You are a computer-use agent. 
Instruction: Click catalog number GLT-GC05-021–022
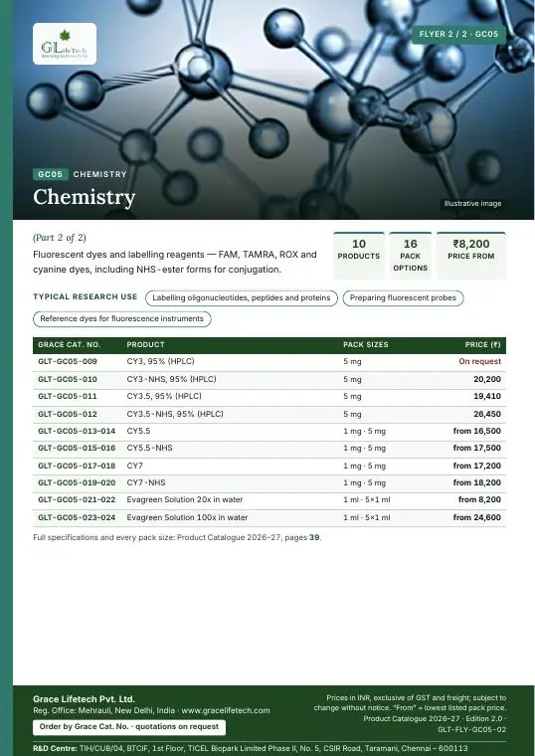coord(77,500)
